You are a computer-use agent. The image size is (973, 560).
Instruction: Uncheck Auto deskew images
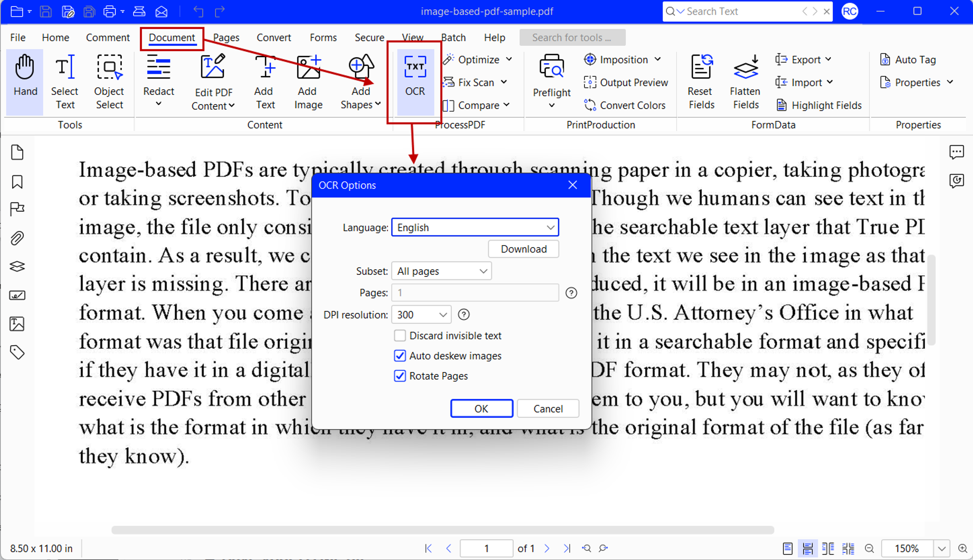click(x=400, y=356)
